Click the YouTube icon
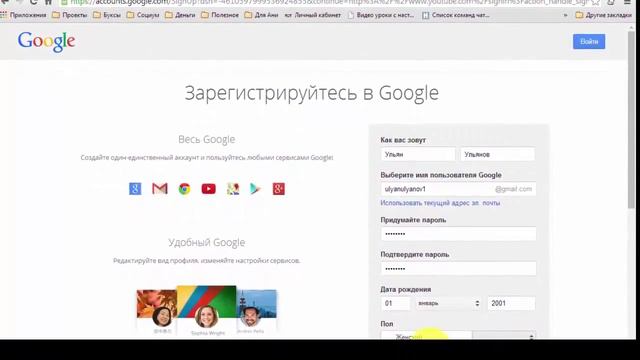 209,189
